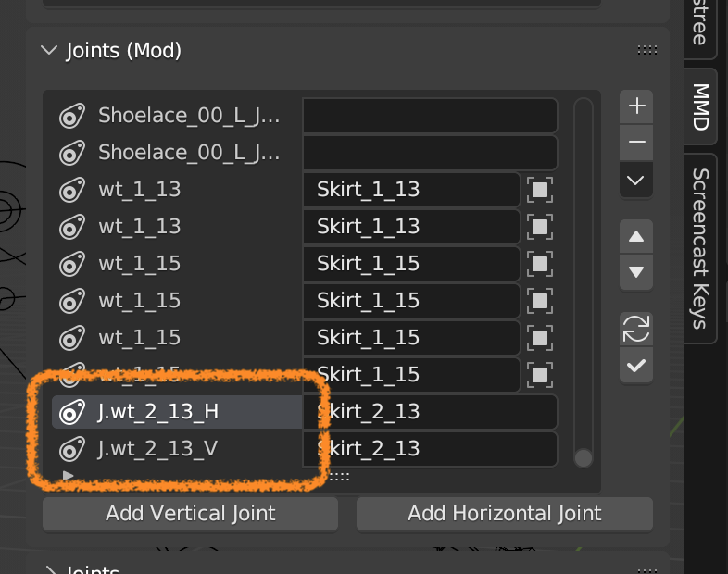This screenshot has width=728, height=574.
Task: Click the refresh arrows icon
Action: (636, 329)
